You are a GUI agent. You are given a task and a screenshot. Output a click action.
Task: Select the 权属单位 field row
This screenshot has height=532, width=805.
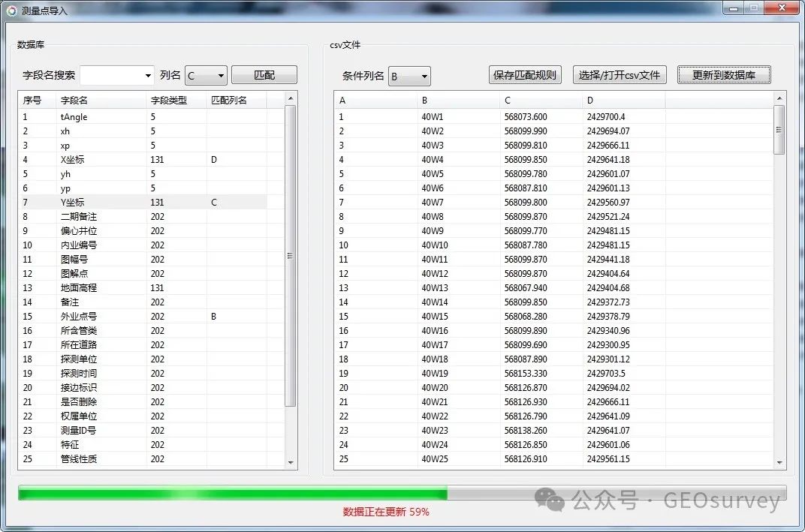143,416
